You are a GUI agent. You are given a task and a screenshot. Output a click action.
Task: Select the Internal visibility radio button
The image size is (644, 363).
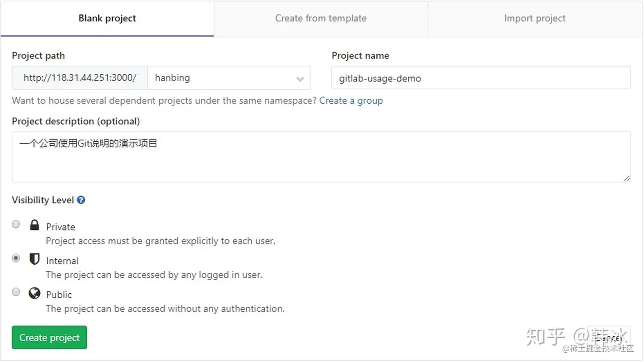coord(16,258)
